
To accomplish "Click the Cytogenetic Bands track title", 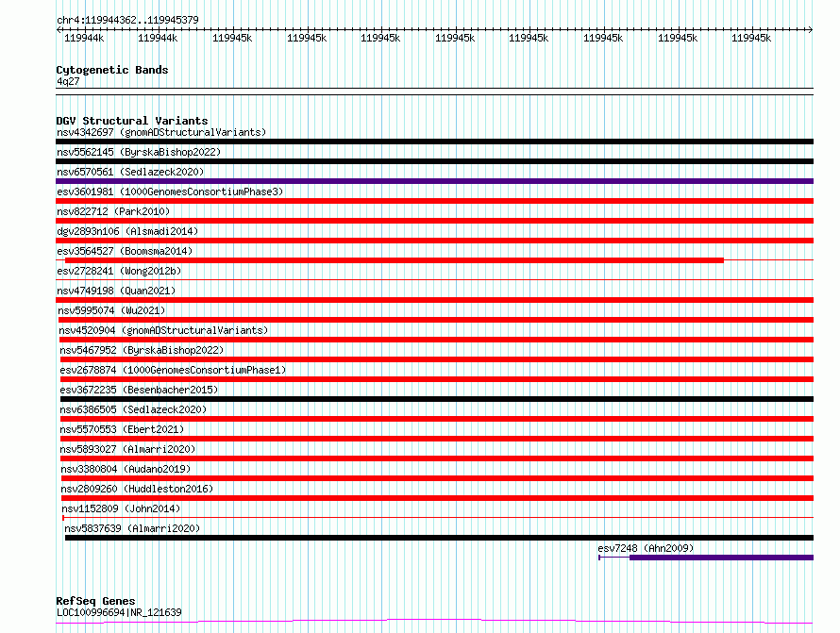I will click(x=112, y=70).
